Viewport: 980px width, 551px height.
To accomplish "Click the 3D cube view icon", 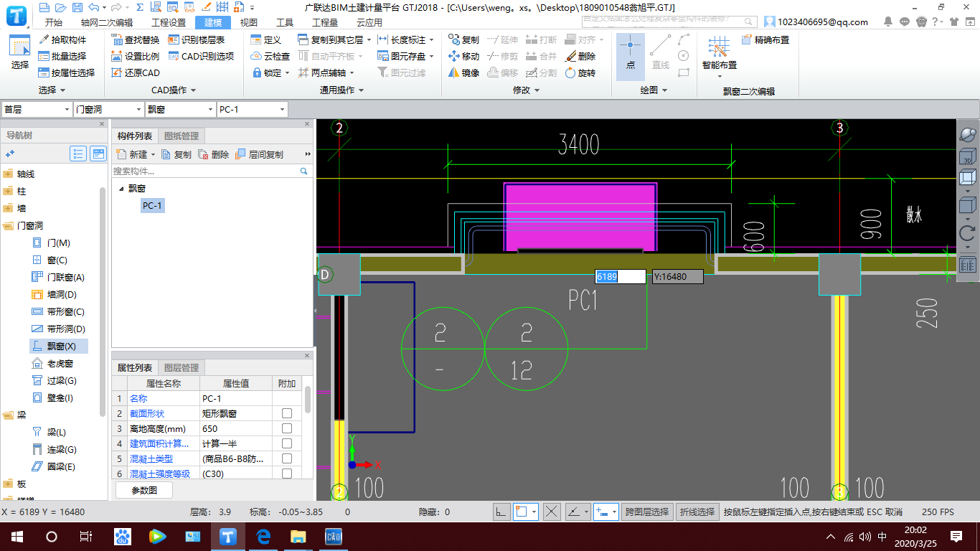I will [967, 156].
